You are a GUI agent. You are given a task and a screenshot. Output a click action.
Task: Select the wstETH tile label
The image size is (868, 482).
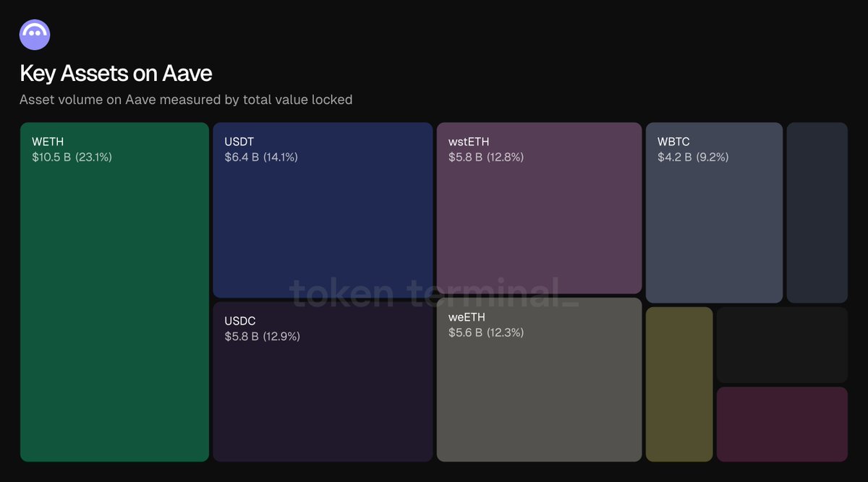click(x=469, y=142)
